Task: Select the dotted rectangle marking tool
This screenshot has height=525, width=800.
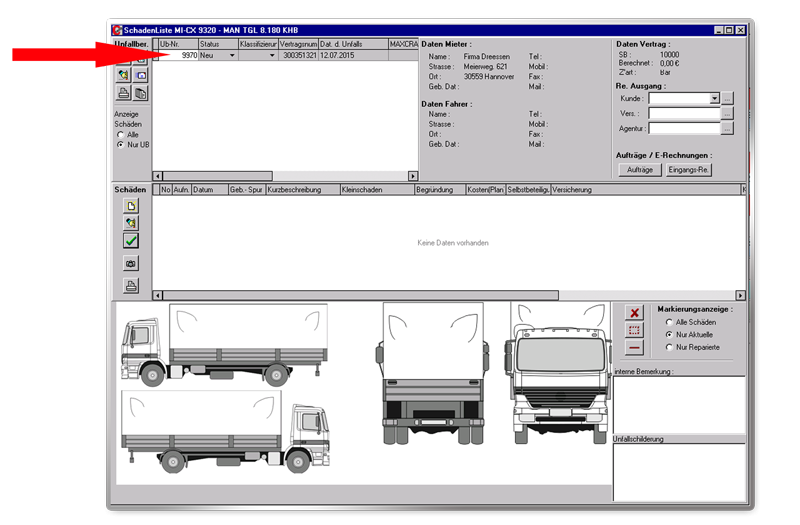Action: pyautogui.click(x=634, y=330)
